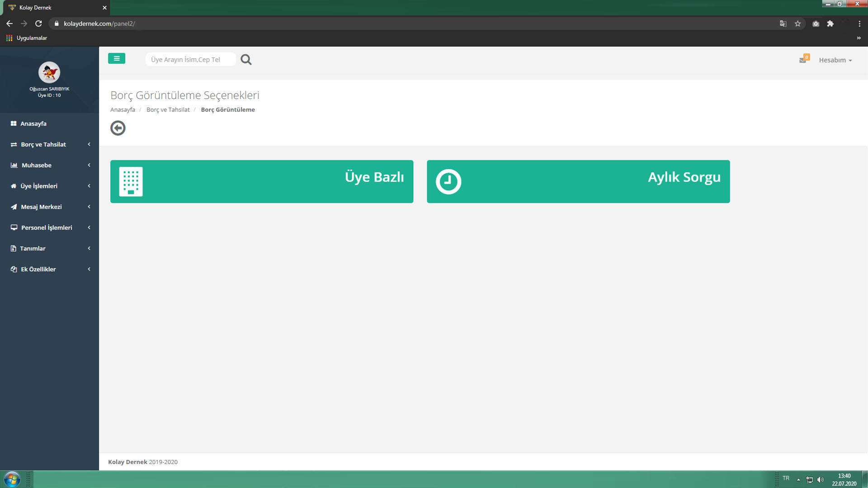
Task: Click the Personel İşlemleri monitor icon
Action: [x=14, y=228]
